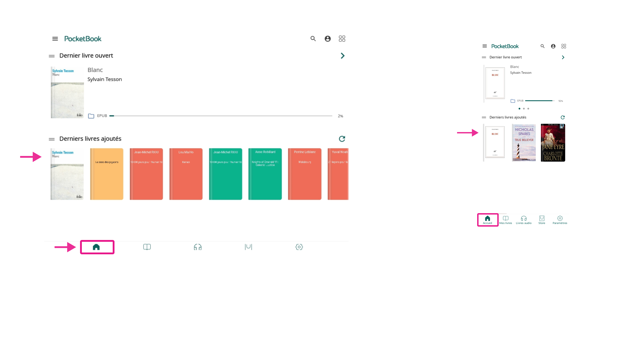
Task: Refresh Derniers livres ajoutés in the phone screen
Action: click(563, 117)
